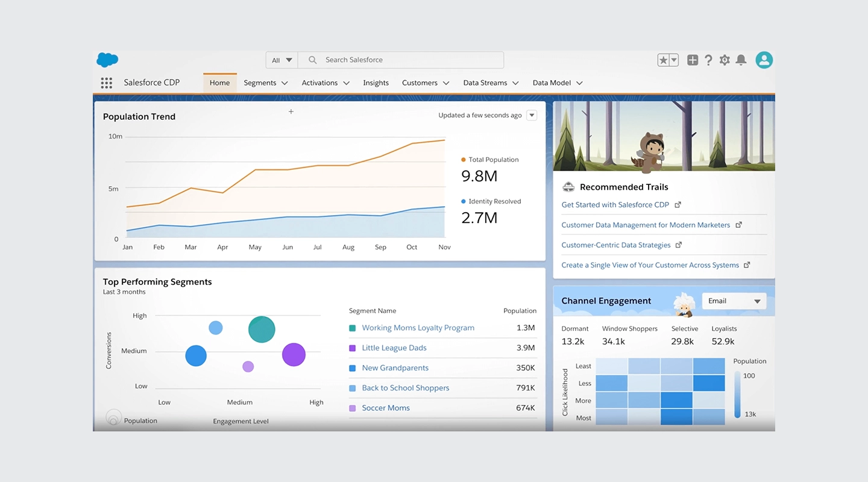Click external link icon beside Get Started
Screen dimensions: 868x482
(x=678, y=205)
